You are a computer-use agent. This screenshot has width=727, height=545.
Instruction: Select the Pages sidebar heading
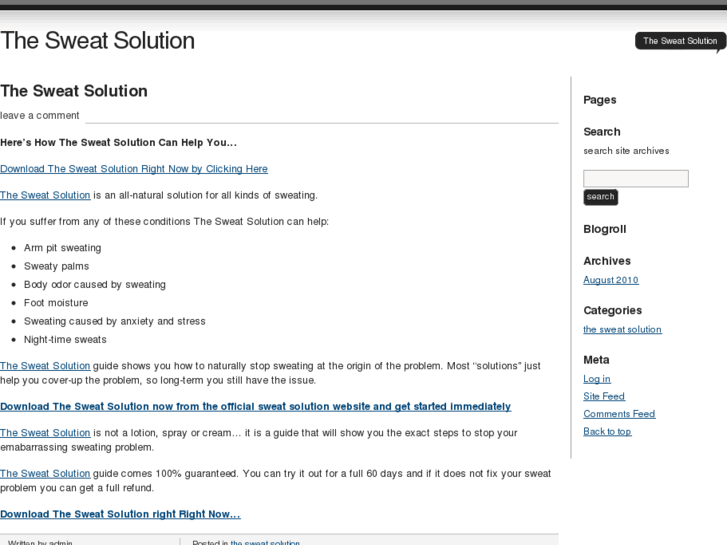599,100
